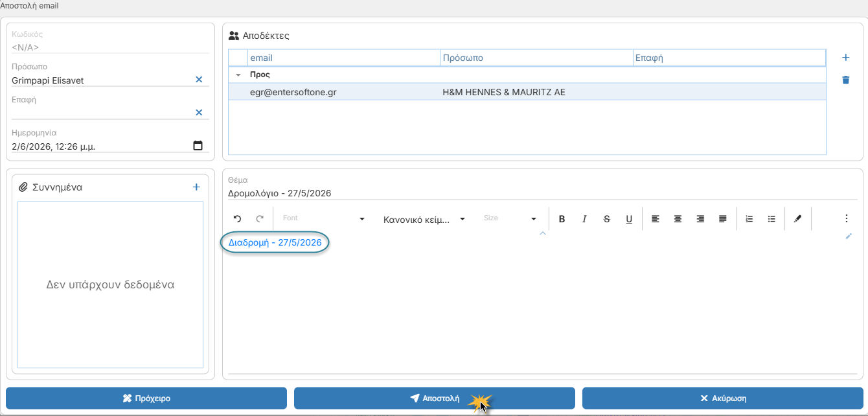Click the empty Επαφή input field

click(101, 113)
